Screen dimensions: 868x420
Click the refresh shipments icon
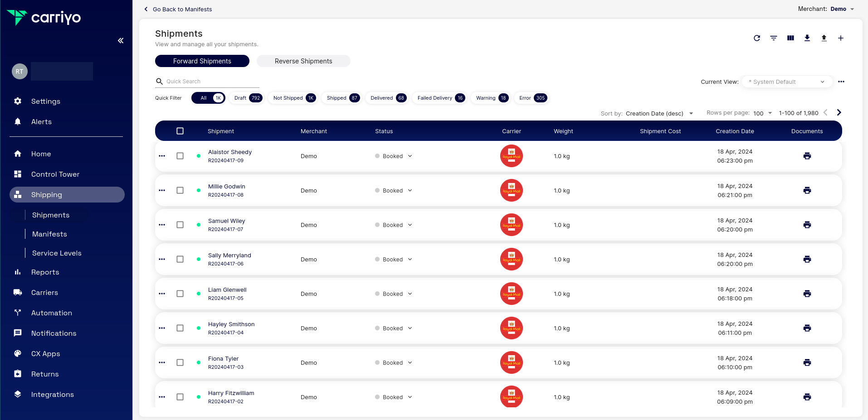[756, 38]
